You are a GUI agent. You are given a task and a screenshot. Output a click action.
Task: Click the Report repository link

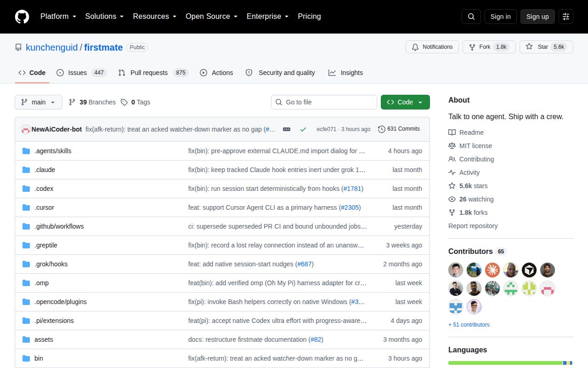(x=473, y=226)
